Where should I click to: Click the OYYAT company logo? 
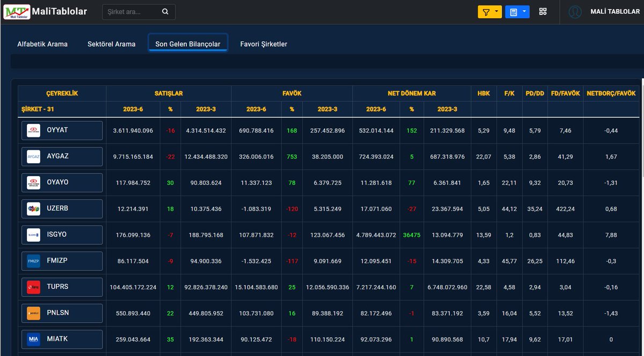click(33, 130)
